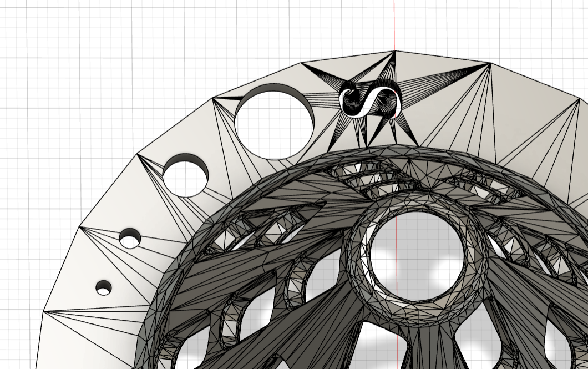This screenshot has width=588, height=369.
Task: Select the second-largest circular hole in the flange
Action: pos(186,175)
